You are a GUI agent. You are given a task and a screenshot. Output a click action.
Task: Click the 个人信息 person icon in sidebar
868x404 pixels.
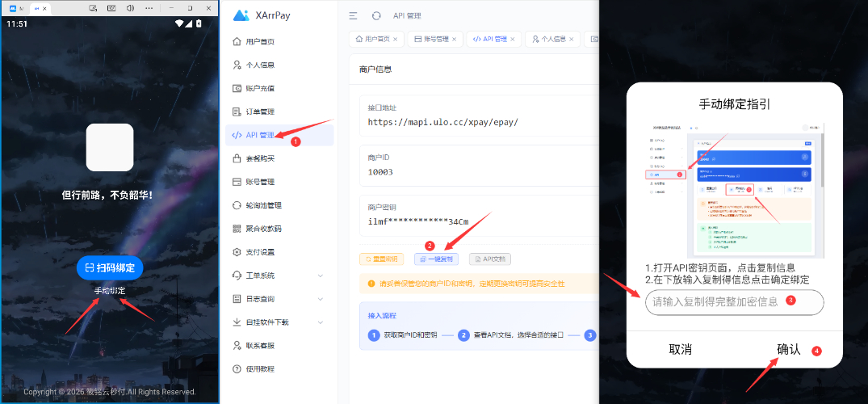click(237, 65)
